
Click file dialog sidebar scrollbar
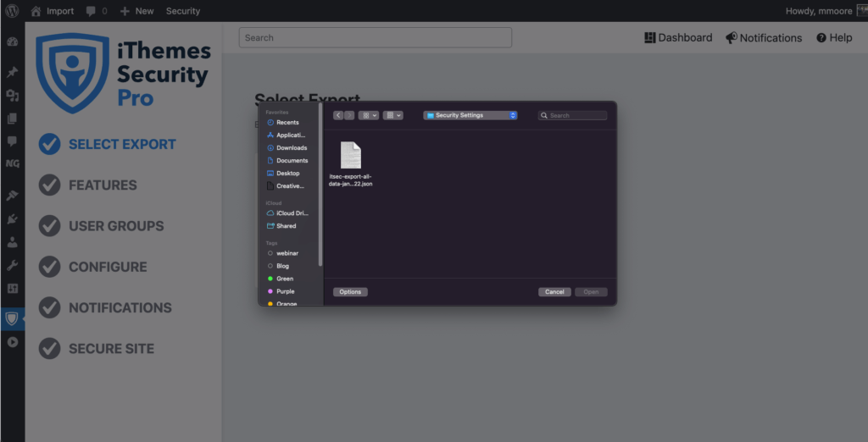coord(320,184)
